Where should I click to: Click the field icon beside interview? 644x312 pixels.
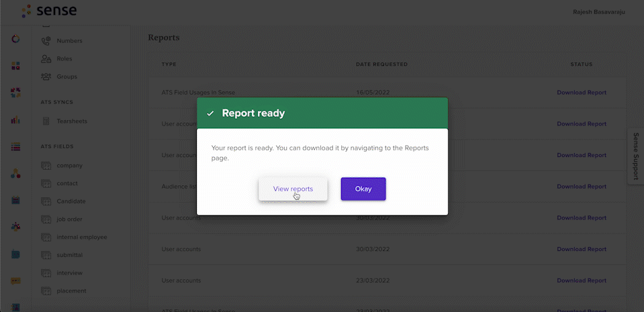click(46, 273)
